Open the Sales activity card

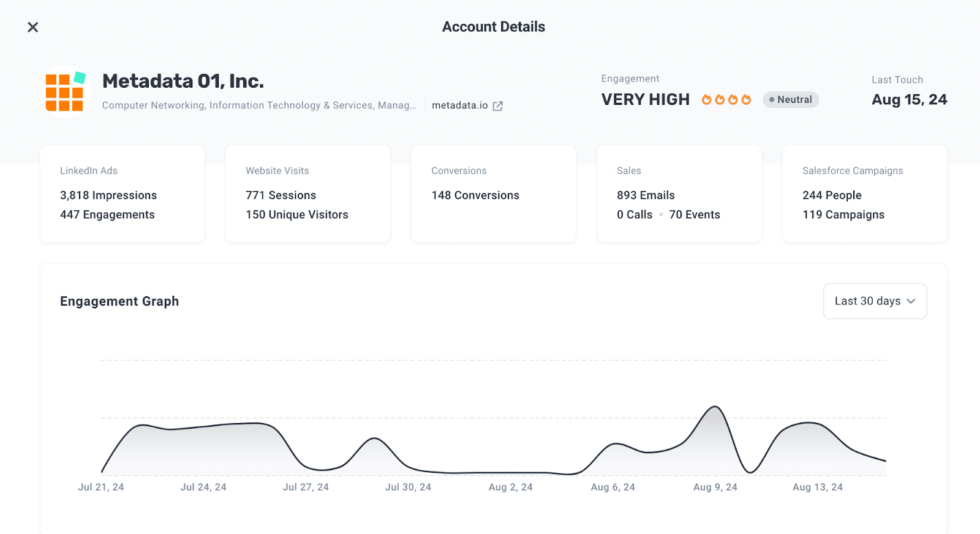pyautogui.click(x=679, y=194)
